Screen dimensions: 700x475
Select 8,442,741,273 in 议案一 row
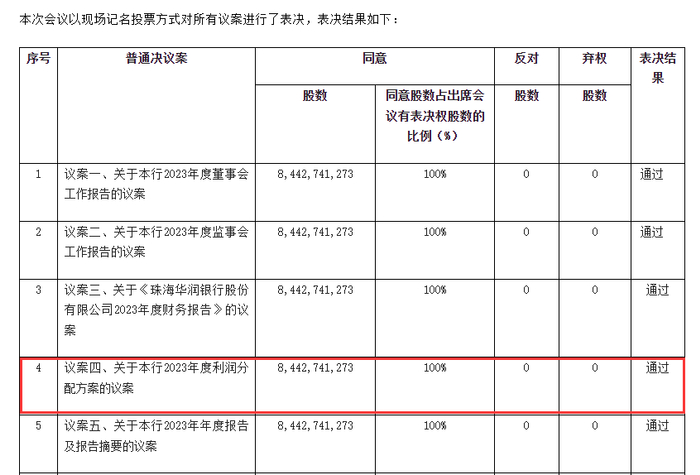click(x=315, y=174)
